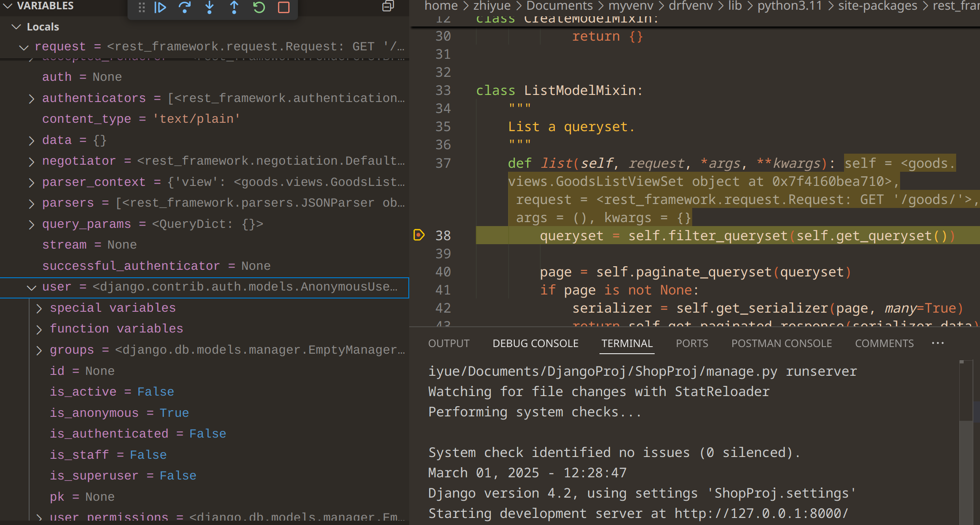
Task: Open panel overflow ellipsis menu
Action: point(938,343)
